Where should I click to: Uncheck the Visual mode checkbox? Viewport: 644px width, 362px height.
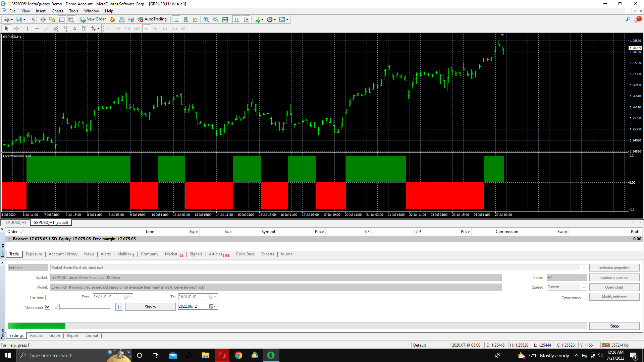pos(48,307)
